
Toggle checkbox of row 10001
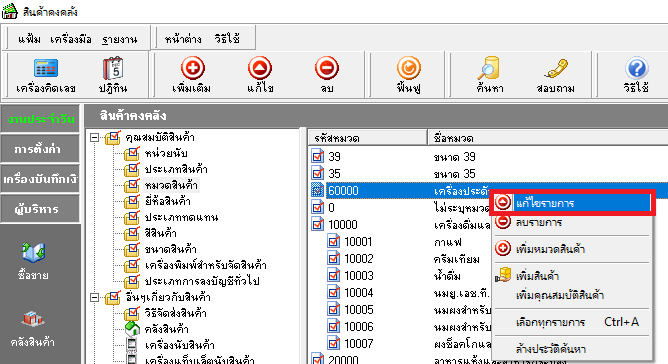click(x=334, y=241)
